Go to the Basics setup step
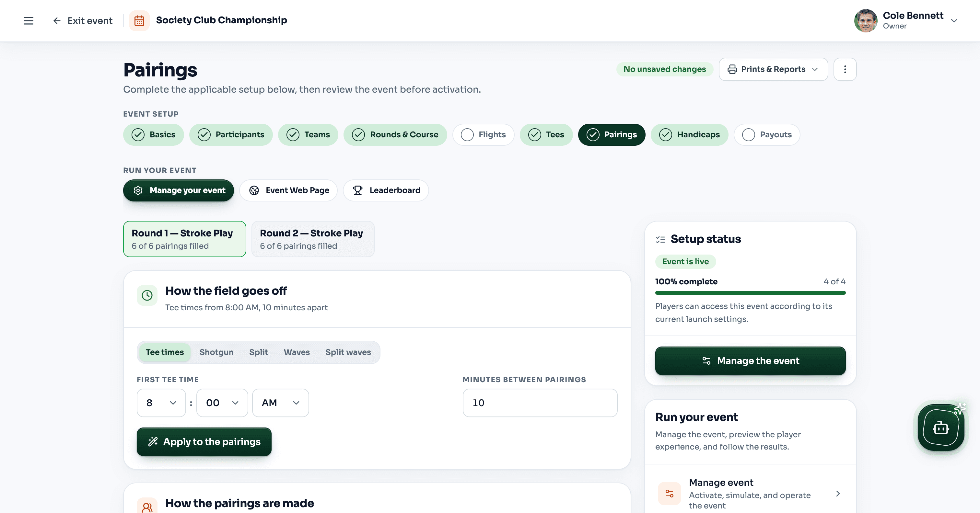This screenshot has height=513, width=980. tap(153, 135)
